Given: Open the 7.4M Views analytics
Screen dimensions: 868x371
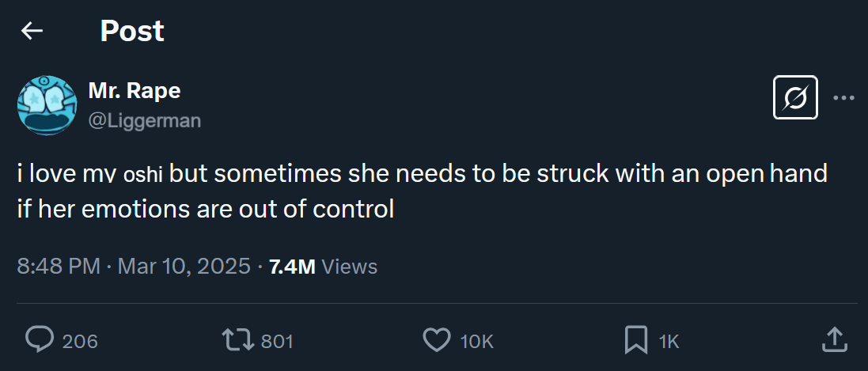Looking at the screenshot, I should (x=323, y=267).
